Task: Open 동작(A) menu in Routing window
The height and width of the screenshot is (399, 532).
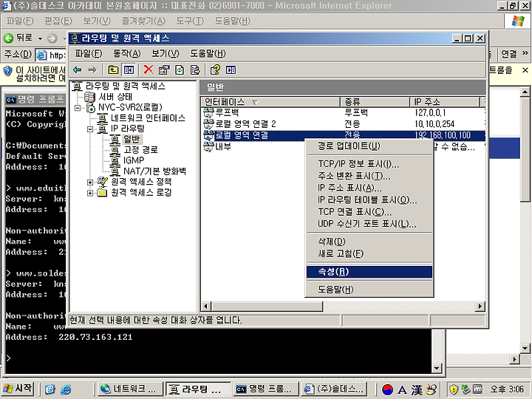Action: click(127, 54)
